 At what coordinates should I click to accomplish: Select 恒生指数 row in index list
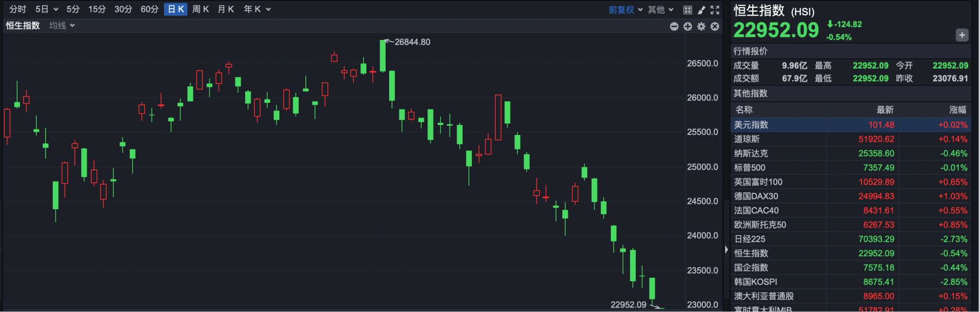click(851, 254)
